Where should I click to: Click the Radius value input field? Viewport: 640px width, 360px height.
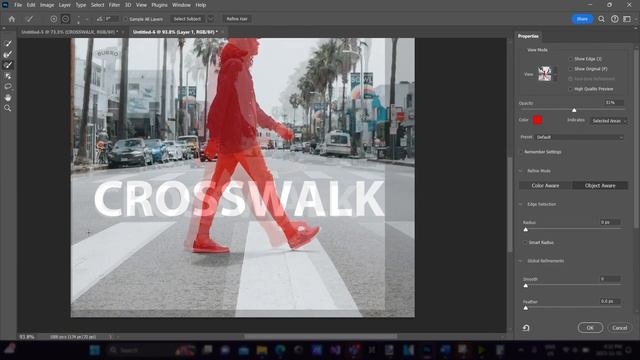(x=610, y=222)
